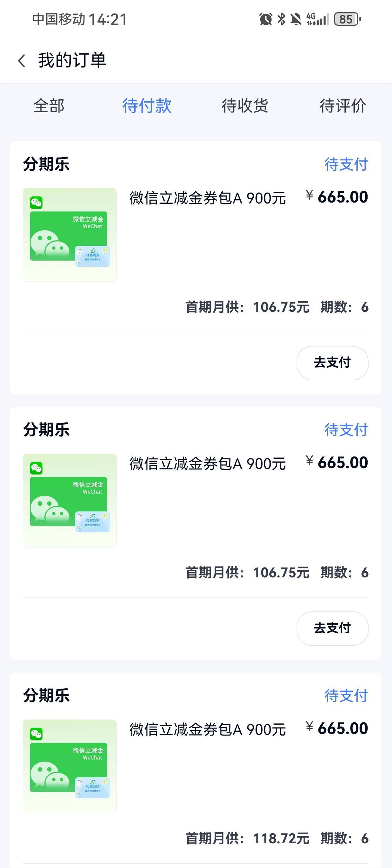Image resolution: width=392 pixels, height=868 pixels.
Task: Open second order's WeChat coupon thumbnail
Action: click(x=70, y=500)
